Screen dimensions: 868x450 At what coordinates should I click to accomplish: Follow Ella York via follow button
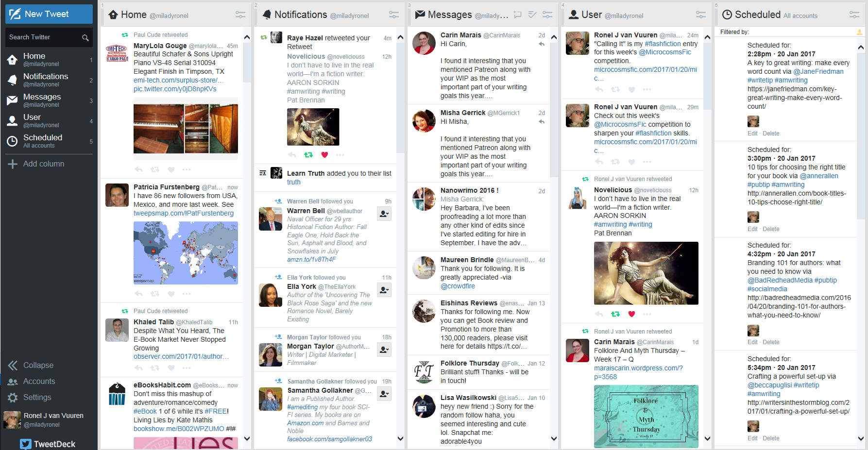pyautogui.click(x=384, y=290)
